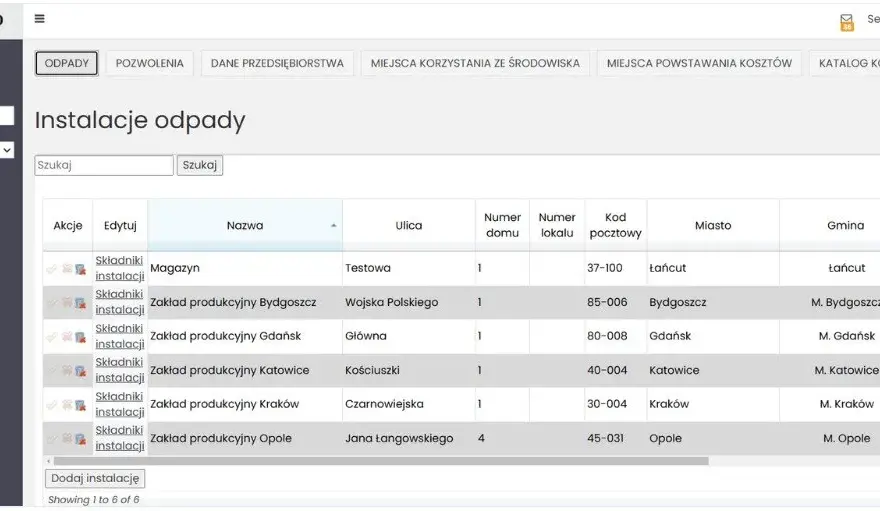
Task: Open the mail notifications icon
Action: (x=846, y=22)
